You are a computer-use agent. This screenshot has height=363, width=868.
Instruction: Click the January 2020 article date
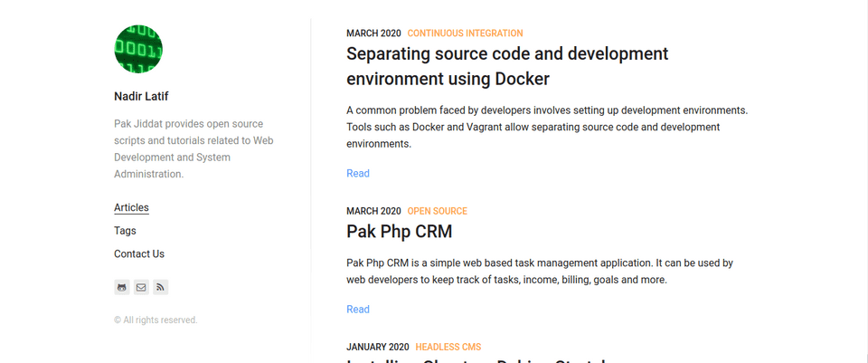[378, 348]
